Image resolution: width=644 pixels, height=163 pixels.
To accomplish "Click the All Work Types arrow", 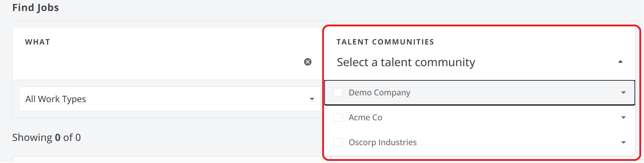I will [x=312, y=99].
